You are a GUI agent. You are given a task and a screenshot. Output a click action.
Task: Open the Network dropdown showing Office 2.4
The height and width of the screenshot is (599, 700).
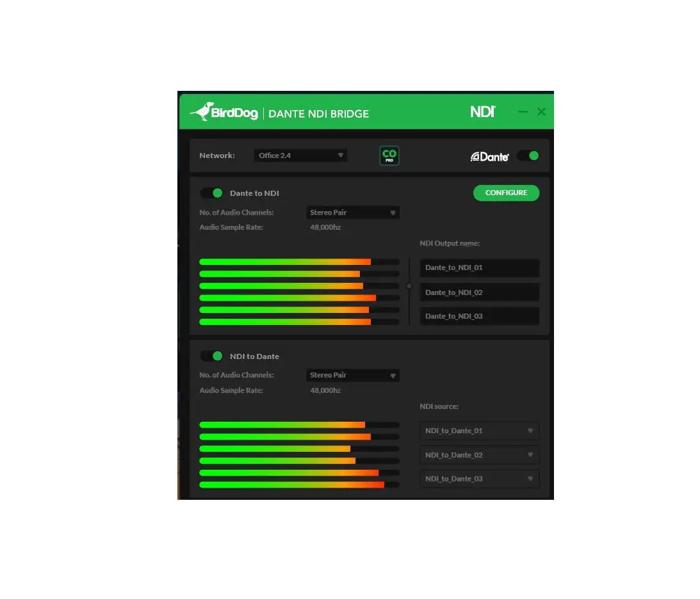pos(300,155)
